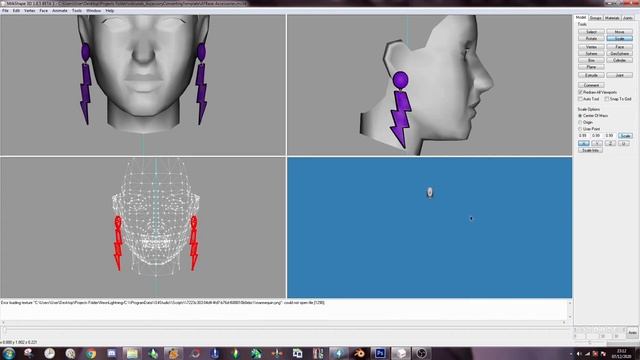
Task: Open the Face menu
Action: [x=44, y=11]
